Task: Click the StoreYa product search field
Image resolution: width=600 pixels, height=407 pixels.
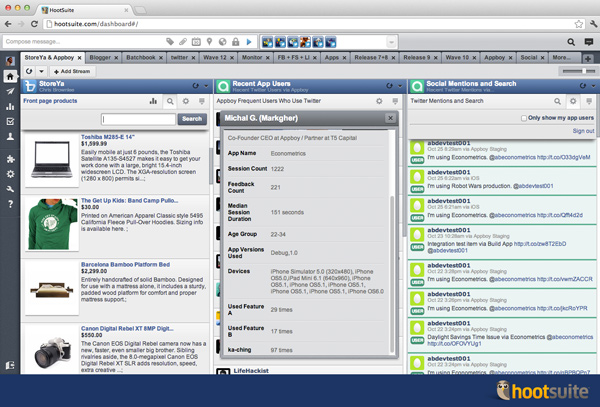Action: tap(138, 119)
